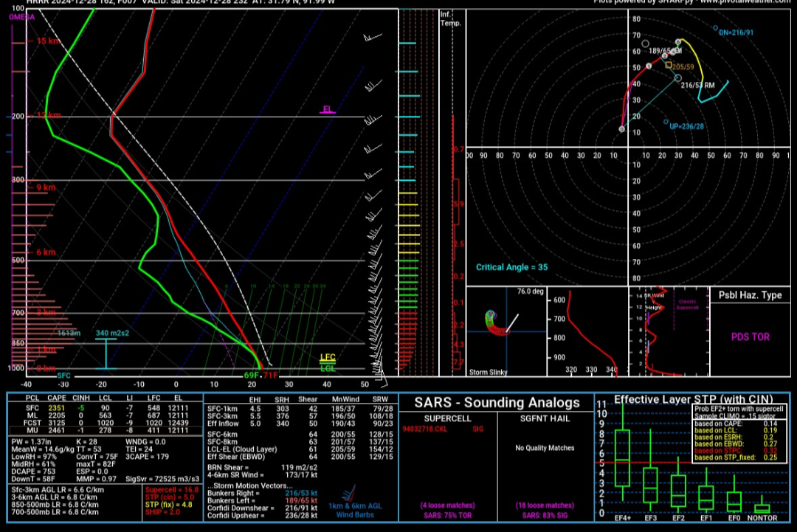This screenshot has width=797, height=532.
Task: Select the orange square 205/59 hodograph marker
Action: tap(669, 65)
